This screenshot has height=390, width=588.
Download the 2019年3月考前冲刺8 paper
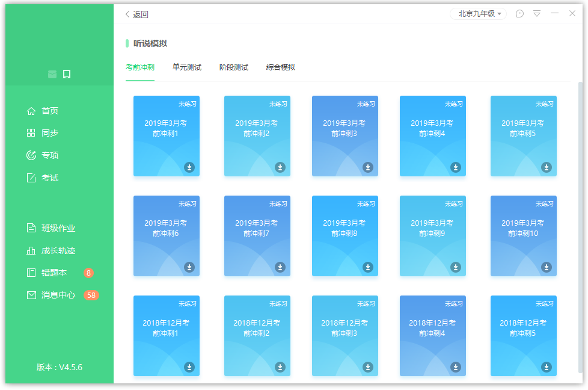(x=368, y=267)
